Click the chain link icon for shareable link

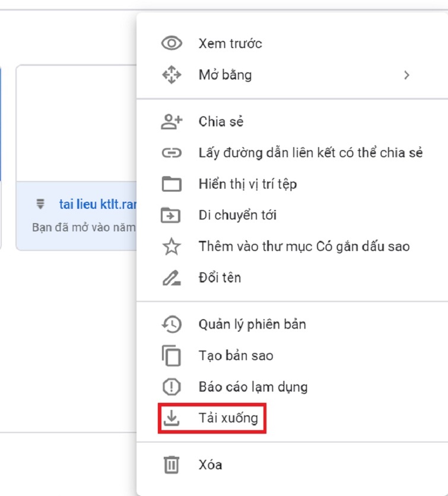coord(171,153)
